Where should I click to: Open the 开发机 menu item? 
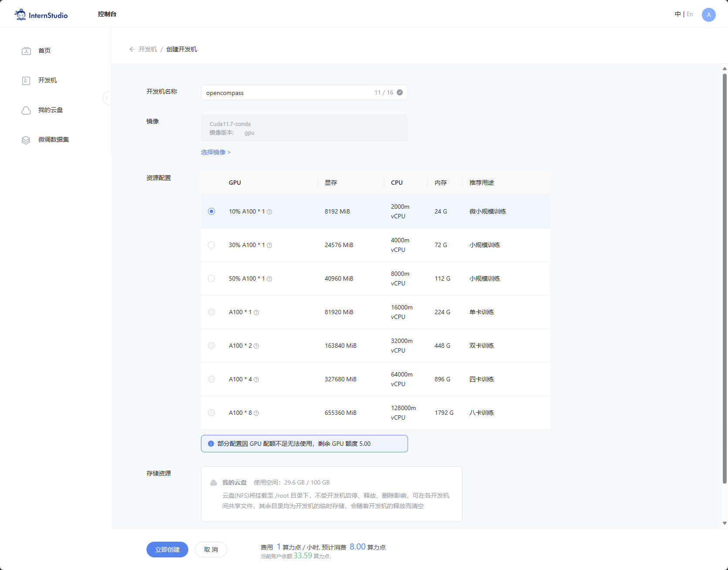tap(48, 80)
